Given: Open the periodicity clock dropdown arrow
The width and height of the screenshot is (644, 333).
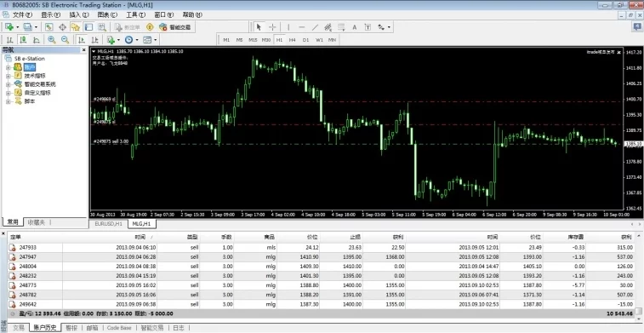Looking at the screenshot, I should click(x=137, y=40).
